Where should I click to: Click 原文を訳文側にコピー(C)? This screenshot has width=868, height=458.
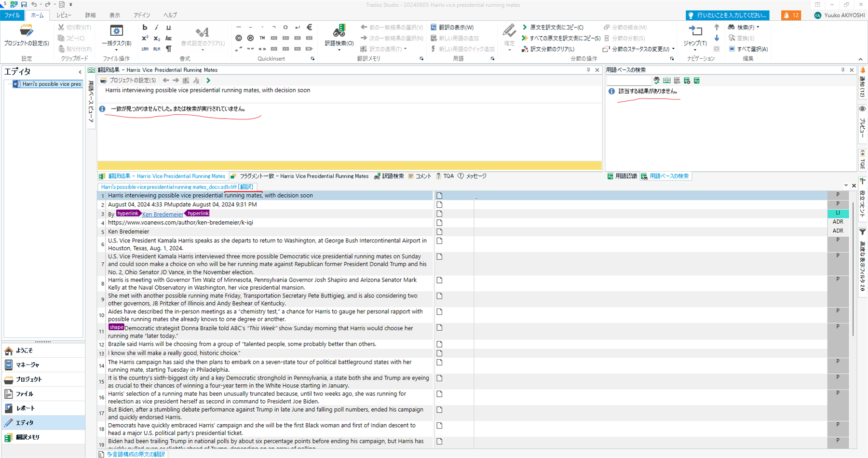pyautogui.click(x=553, y=27)
